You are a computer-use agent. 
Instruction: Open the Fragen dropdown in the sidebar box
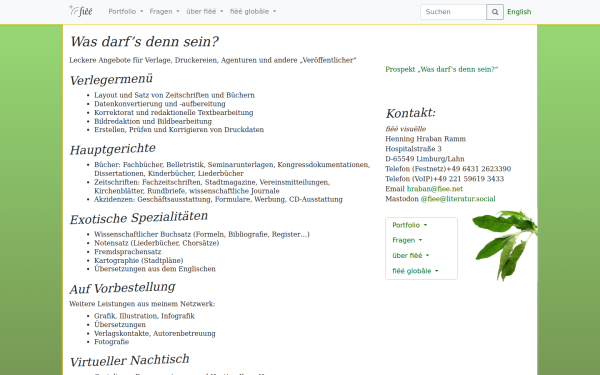(407, 240)
